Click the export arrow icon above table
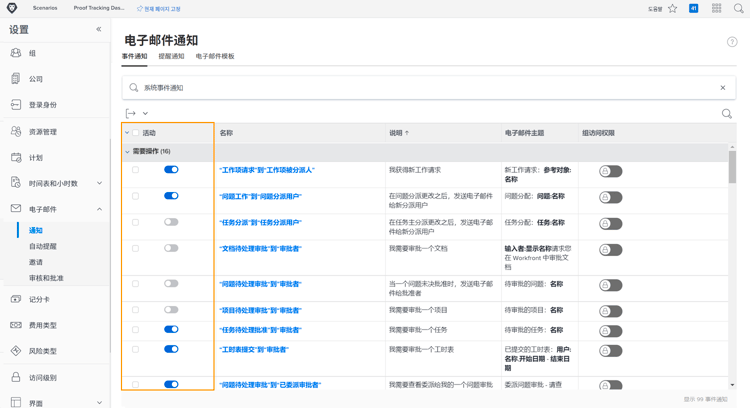 click(x=131, y=113)
